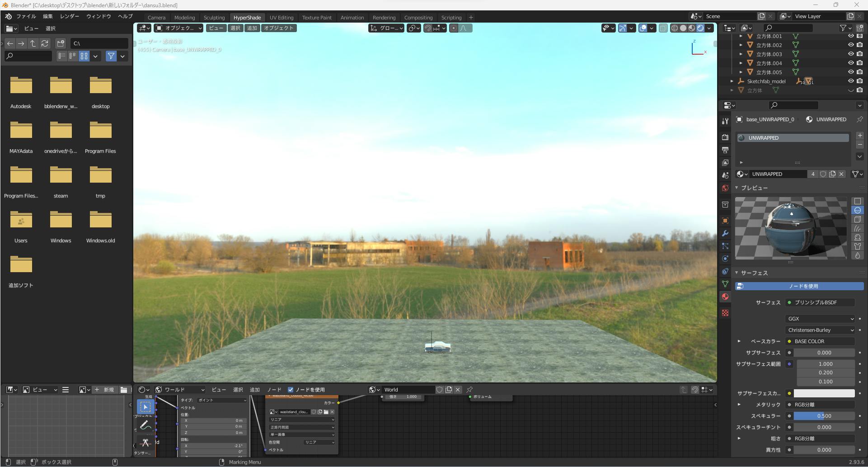Disable 立方体.005 in renders

[860, 72]
